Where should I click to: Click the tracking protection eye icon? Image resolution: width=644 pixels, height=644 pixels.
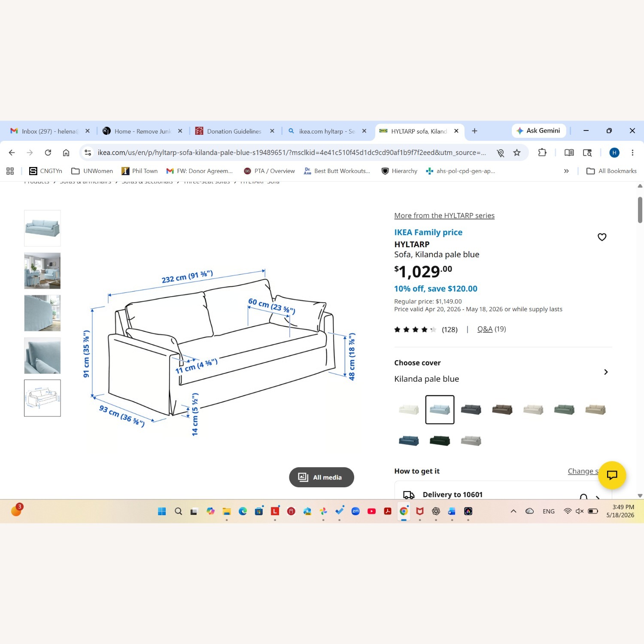[501, 152]
